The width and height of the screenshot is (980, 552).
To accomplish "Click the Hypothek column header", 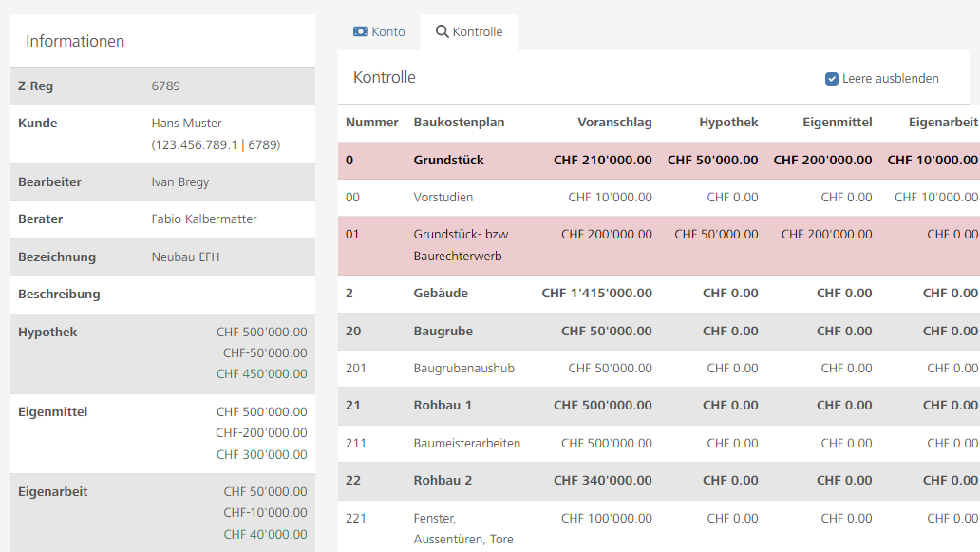I will [x=728, y=123].
